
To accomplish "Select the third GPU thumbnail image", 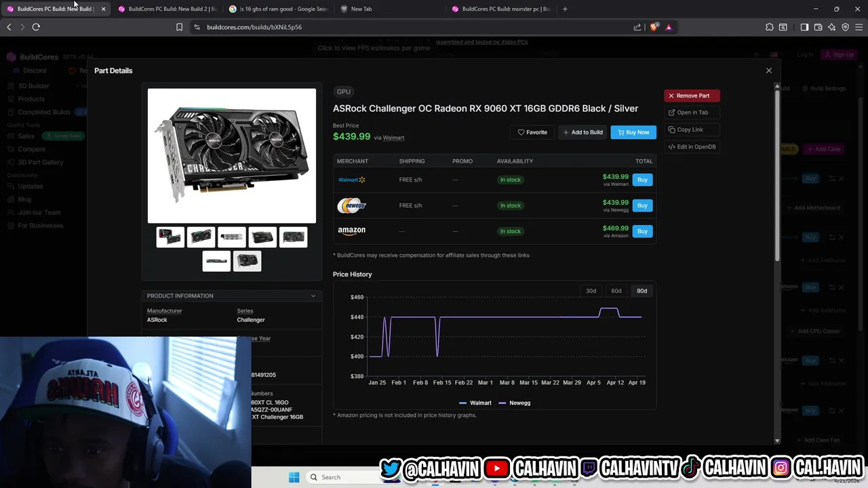I will (x=231, y=237).
